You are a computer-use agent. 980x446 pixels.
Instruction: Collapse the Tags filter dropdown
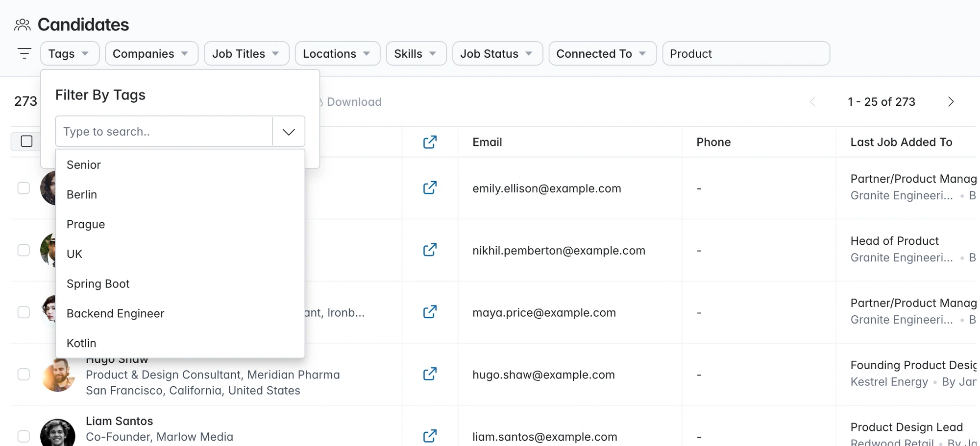(70, 53)
